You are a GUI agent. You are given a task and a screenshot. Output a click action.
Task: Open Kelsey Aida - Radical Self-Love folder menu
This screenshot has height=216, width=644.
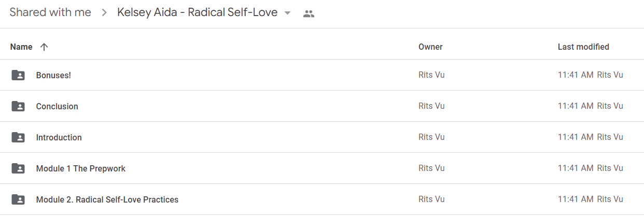coord(197,12)
